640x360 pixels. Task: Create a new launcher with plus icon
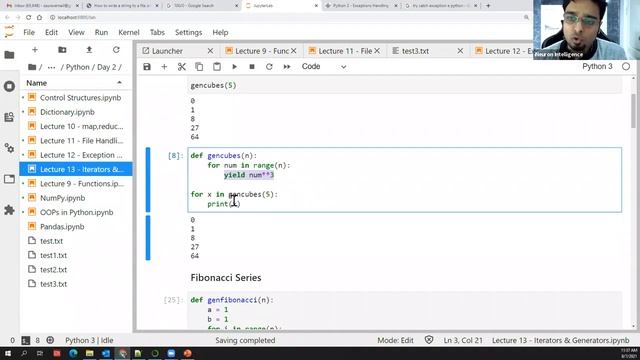coord(35,50)
